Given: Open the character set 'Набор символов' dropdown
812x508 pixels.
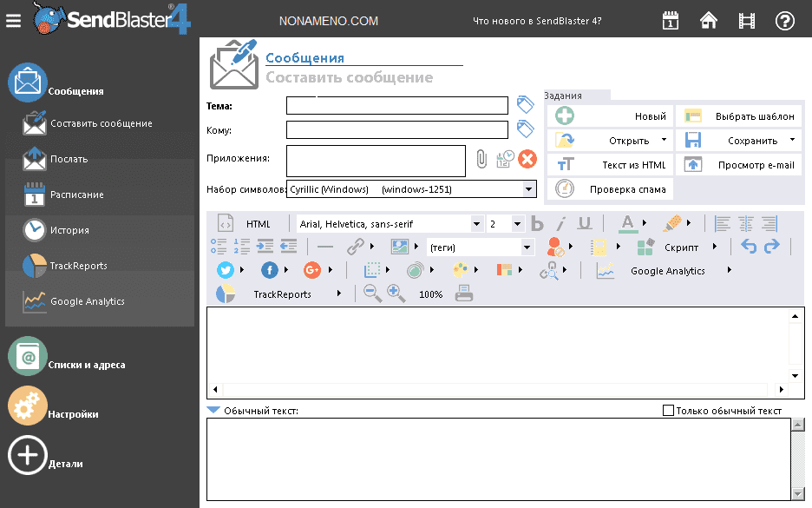Looking at the screenshot, I should coord(527,188).
